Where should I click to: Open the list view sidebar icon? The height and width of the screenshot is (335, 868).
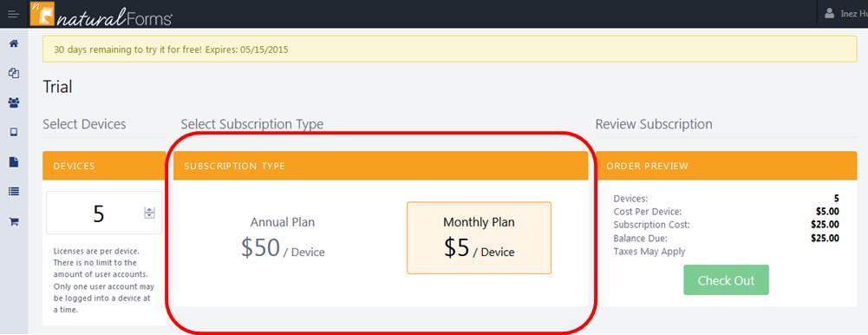pos(14,192)
